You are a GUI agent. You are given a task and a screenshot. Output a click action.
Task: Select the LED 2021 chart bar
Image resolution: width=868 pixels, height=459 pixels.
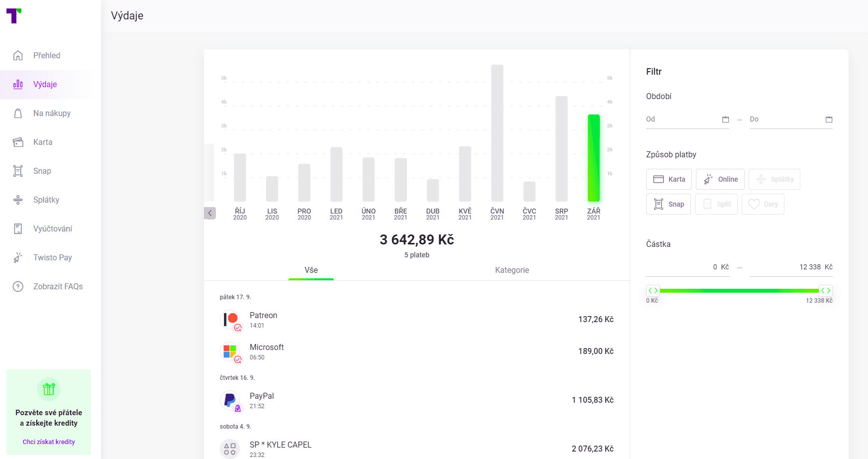[x=336, y=174]
